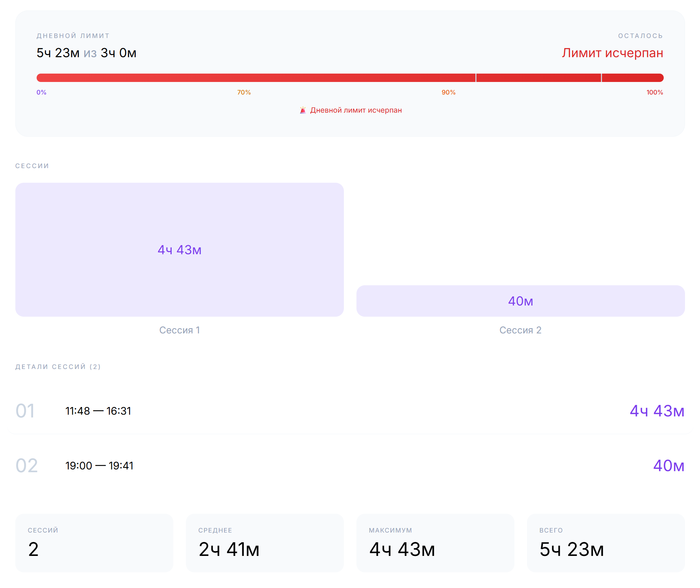This screenshot has height=588, width=700.
Task: Select the 100% marker label
Action: pyautogui.click(x=654, y=92)
